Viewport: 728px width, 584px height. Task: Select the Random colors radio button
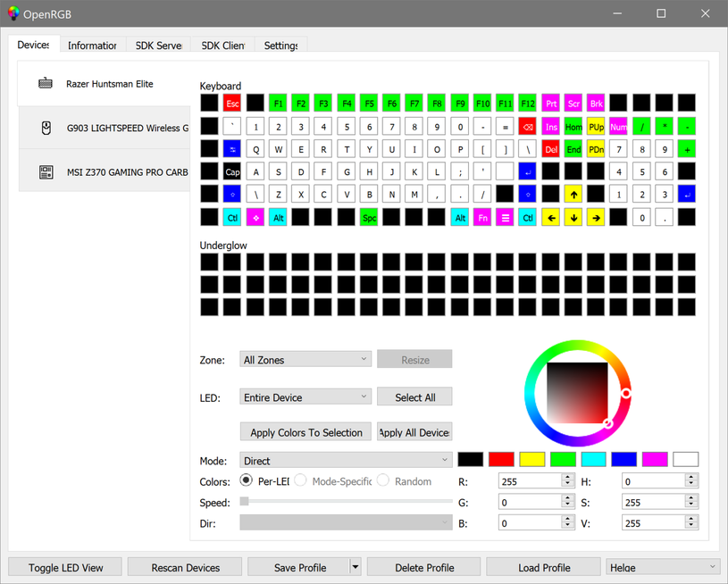(383, 481)
